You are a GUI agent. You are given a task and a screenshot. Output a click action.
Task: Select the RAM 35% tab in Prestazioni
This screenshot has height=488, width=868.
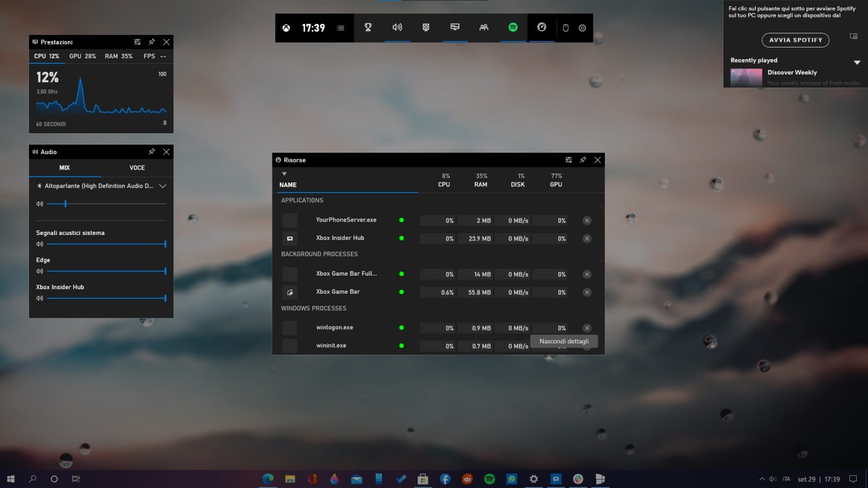tap(119, 56)
